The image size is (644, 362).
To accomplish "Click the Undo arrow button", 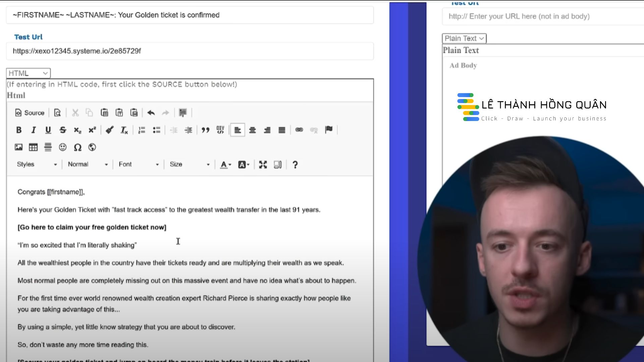I will tap(151, 113).
